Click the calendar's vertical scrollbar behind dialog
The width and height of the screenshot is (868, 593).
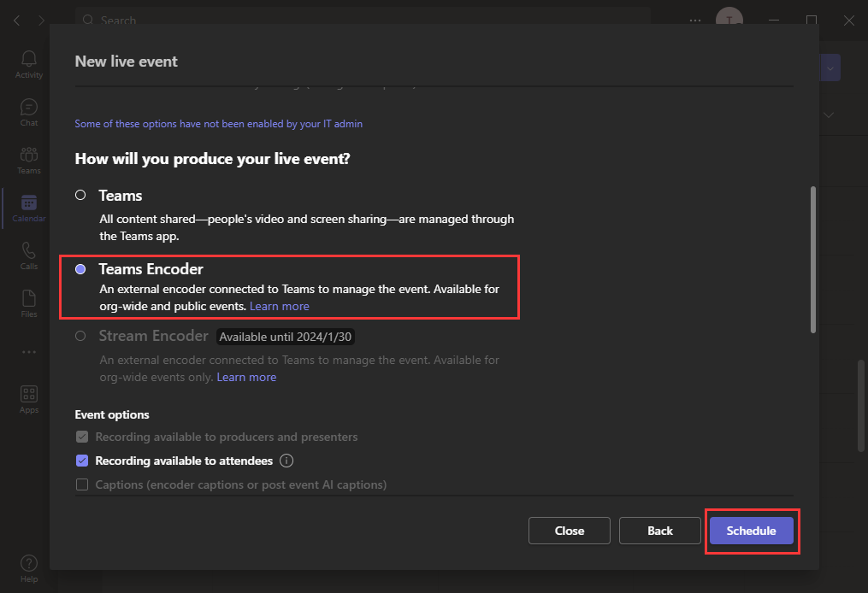861,406
